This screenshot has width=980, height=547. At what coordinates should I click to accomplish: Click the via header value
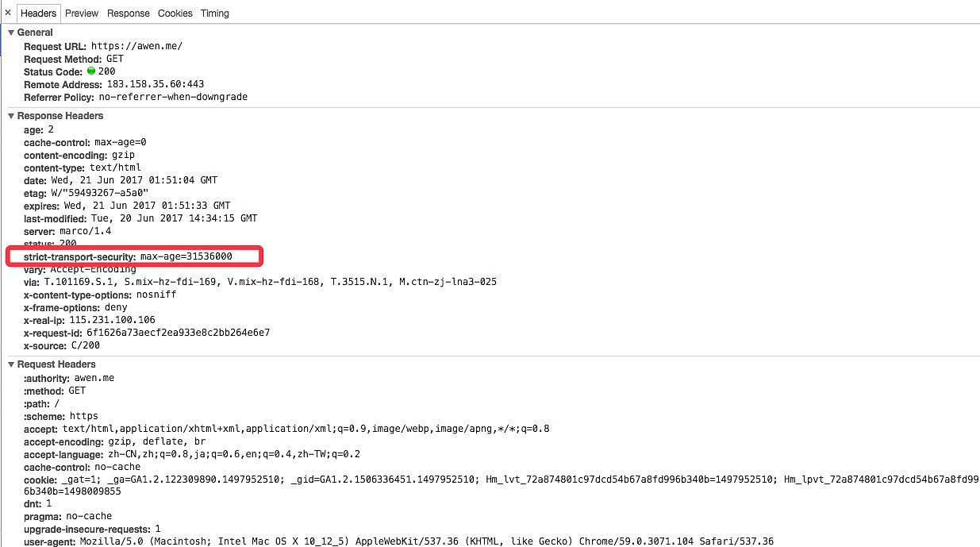[x=270, y=282]
